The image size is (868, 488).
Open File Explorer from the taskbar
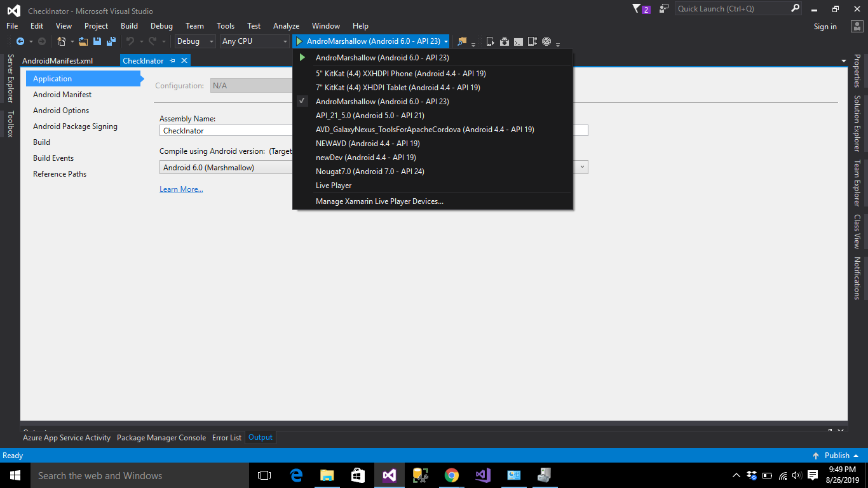327,475
